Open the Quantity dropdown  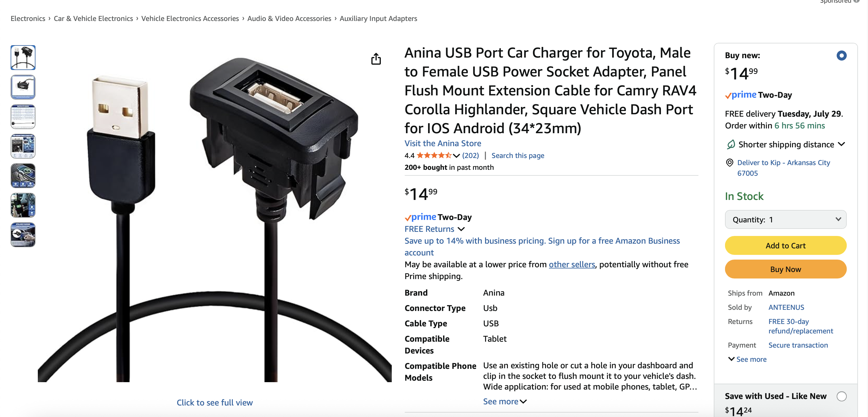coord(785,220)
